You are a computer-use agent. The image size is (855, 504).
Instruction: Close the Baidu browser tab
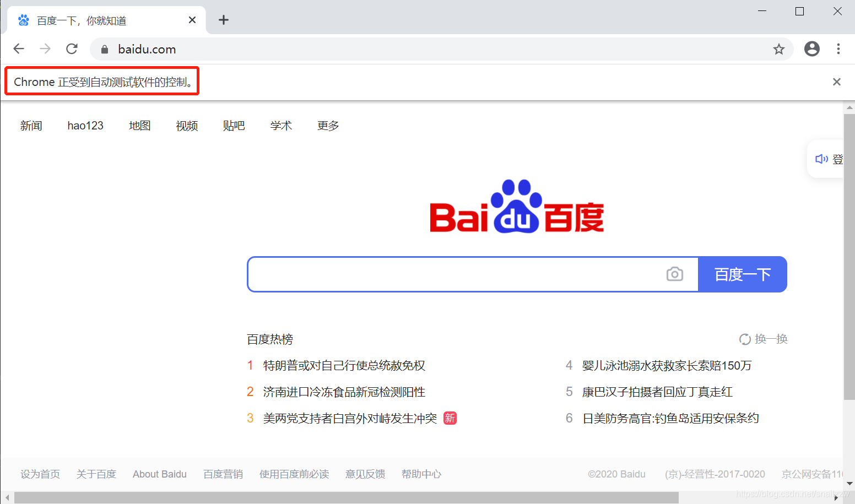(x=192, y=20)
